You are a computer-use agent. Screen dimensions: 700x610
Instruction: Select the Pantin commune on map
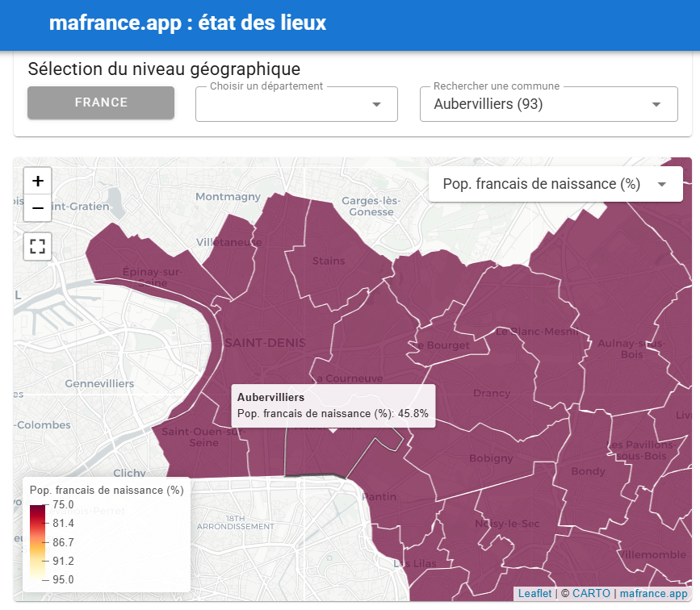pos(379,497)
